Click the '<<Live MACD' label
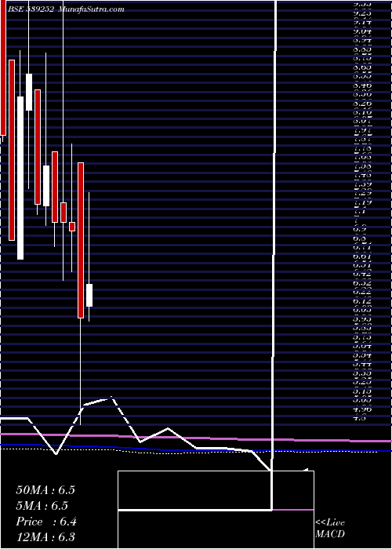The image size is (392, 549). (x=330, y=528)
